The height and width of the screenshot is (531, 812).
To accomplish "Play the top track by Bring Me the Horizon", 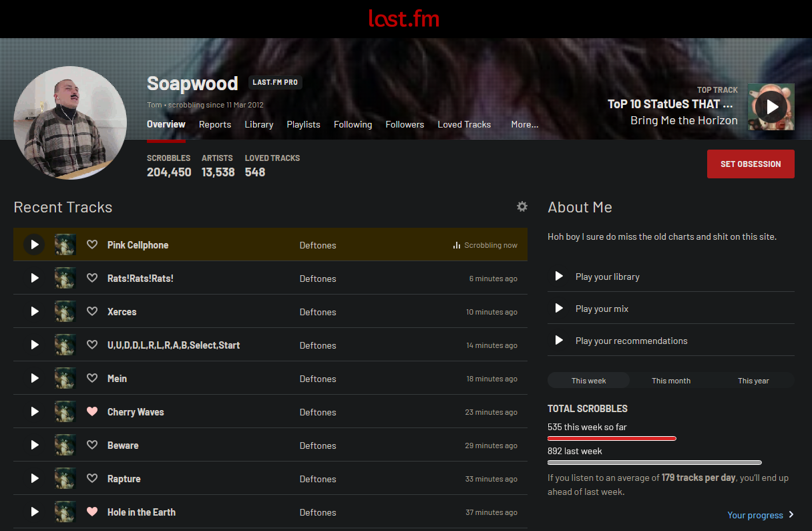I will [772, 107].
